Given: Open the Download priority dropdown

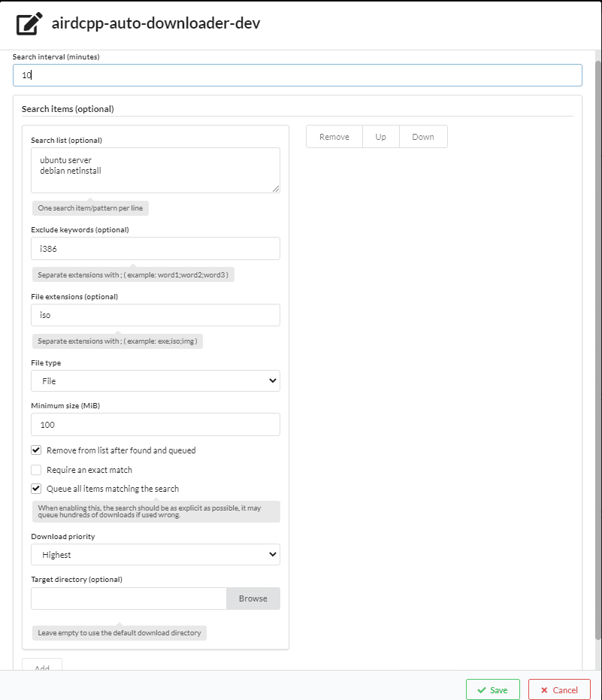Looking at the screenshot, I should 155,554.
